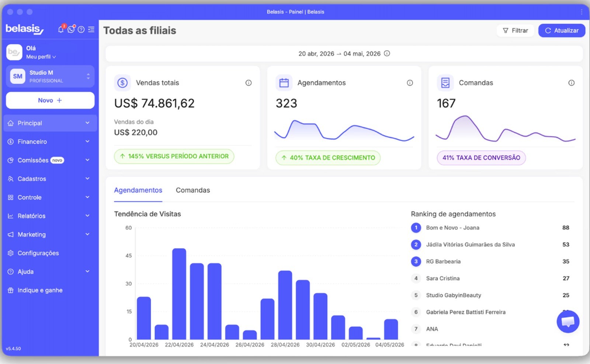Click the 41% taxa de conversão badge
Viewport: 590px width, 364px height.
point(481,158)
